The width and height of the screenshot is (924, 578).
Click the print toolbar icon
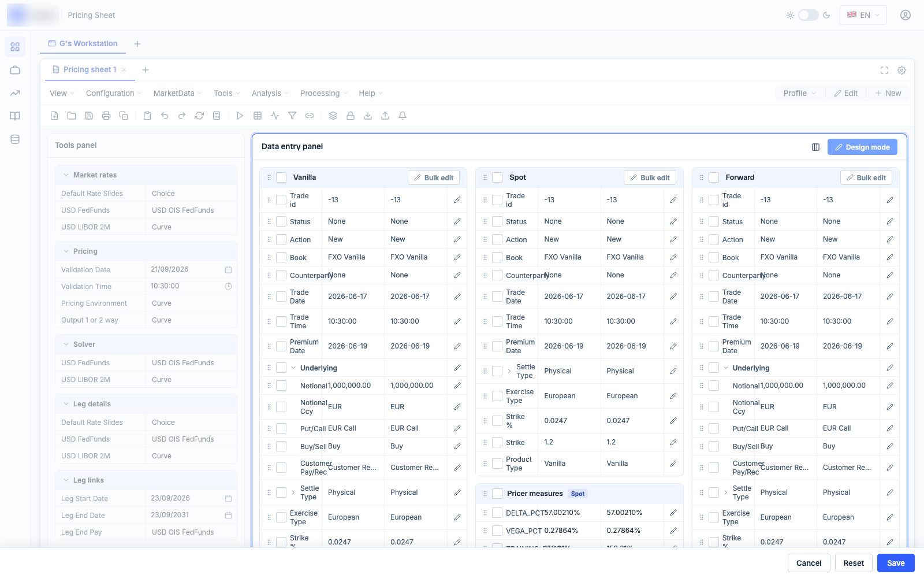click(106, 116)
